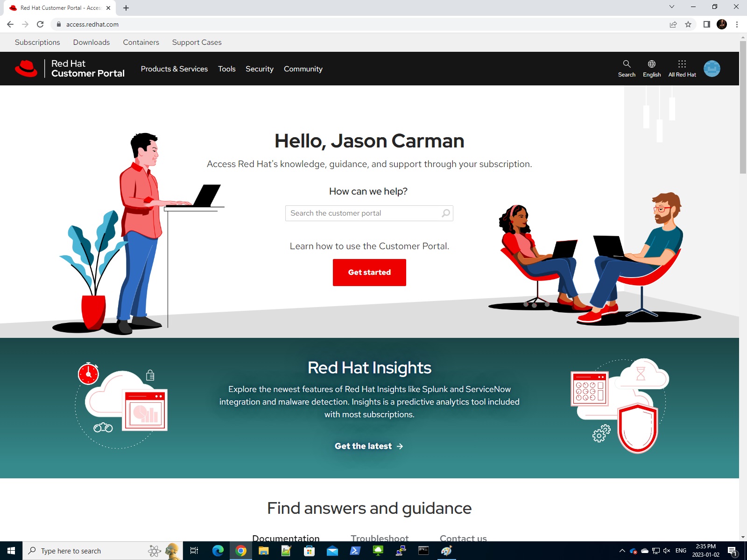Open the Mail app in taskbar

(332, 551)
